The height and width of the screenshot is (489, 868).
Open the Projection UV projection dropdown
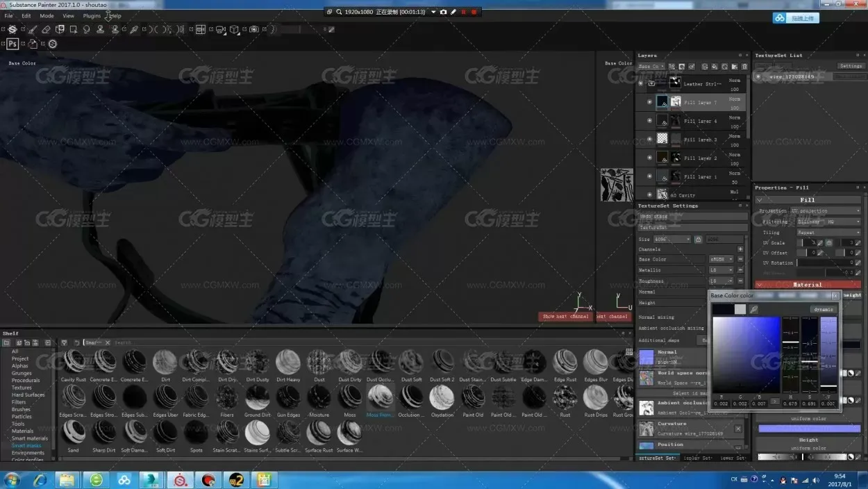826,210
